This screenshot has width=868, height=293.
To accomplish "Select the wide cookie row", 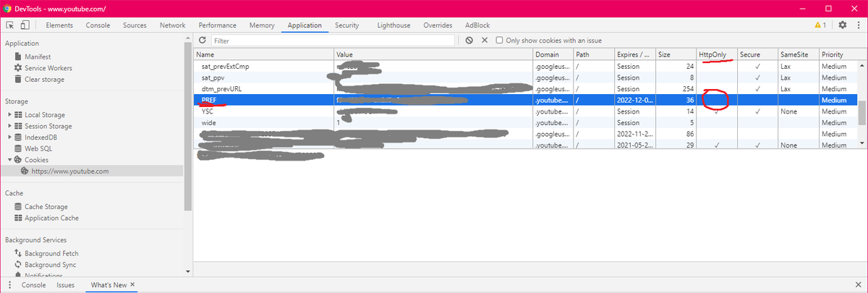I will (526, 122).
